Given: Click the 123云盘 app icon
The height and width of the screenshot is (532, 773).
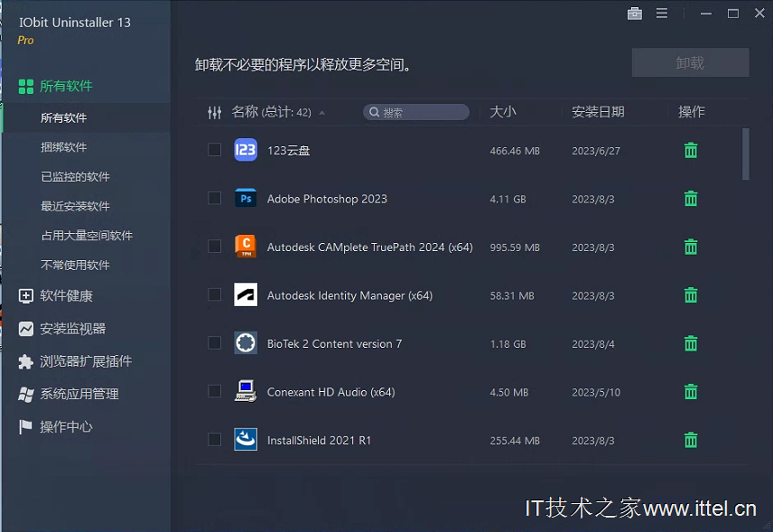Looking at the screenshot, I should tap(246, 150).
